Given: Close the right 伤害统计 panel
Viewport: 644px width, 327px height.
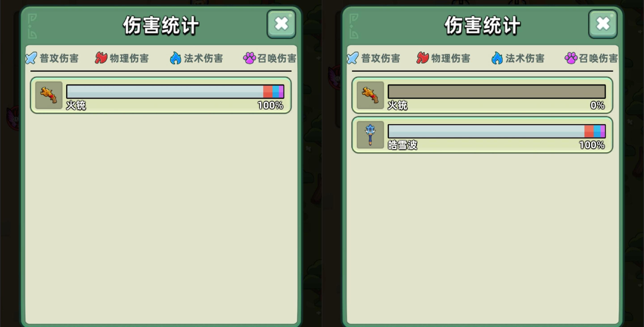Looking at the screenshot, I should click(603, 24).
